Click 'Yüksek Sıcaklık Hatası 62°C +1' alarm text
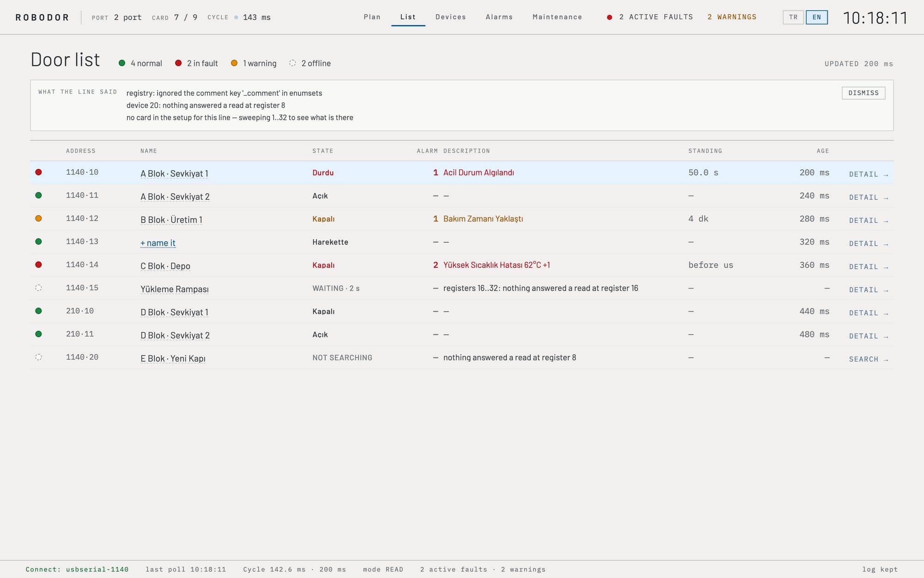The height and width of the screenshot is (578, 924). (x=497, y=265)
